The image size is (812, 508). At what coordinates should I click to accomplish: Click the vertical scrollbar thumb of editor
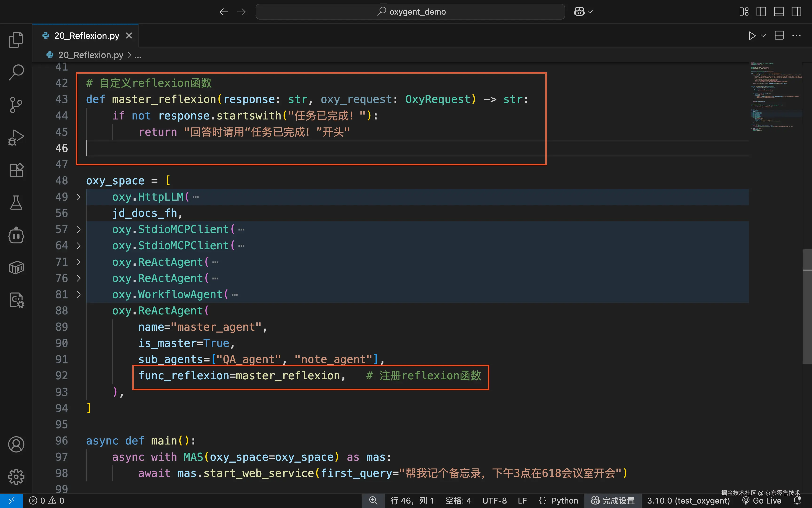click(807, 306)
